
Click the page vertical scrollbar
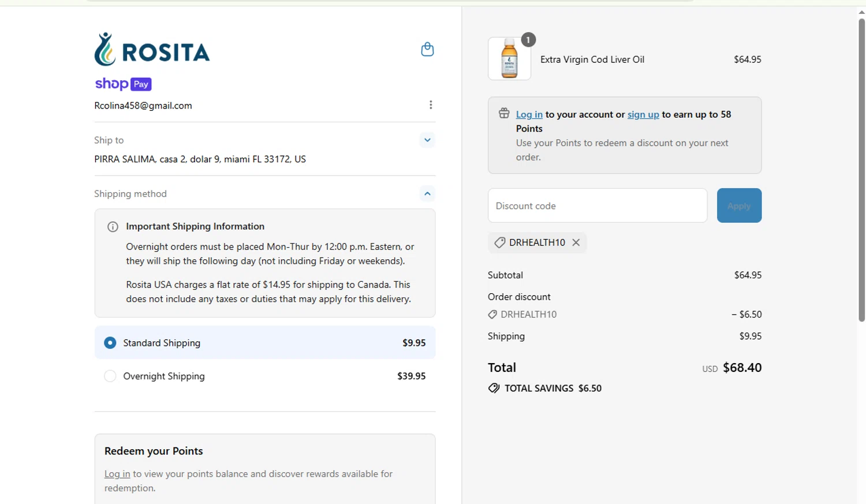pos(861,170)
